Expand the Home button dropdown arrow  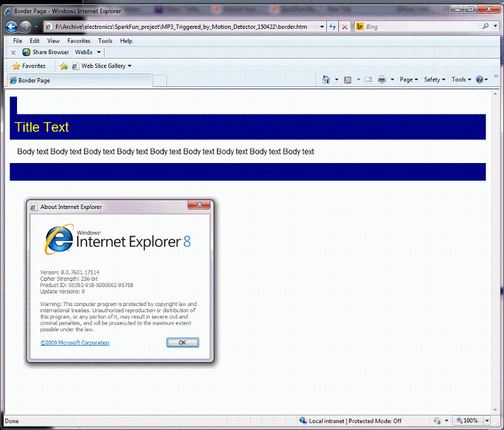point(336,79)
